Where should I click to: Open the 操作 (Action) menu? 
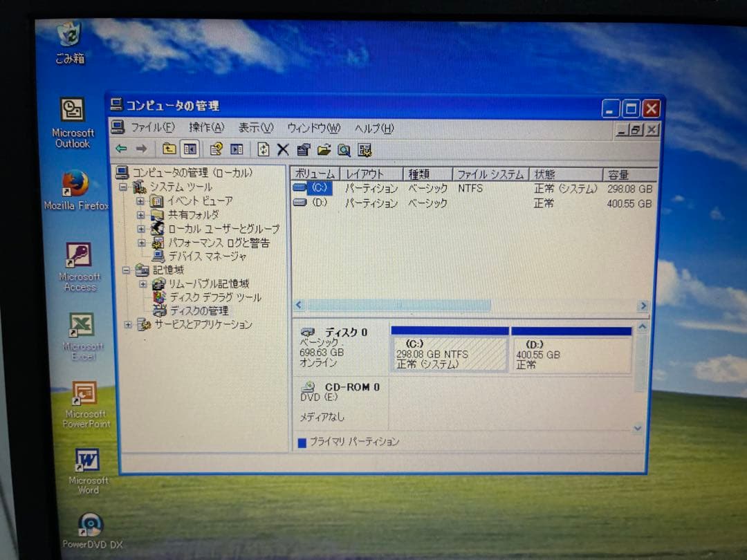tap(205, 128)
